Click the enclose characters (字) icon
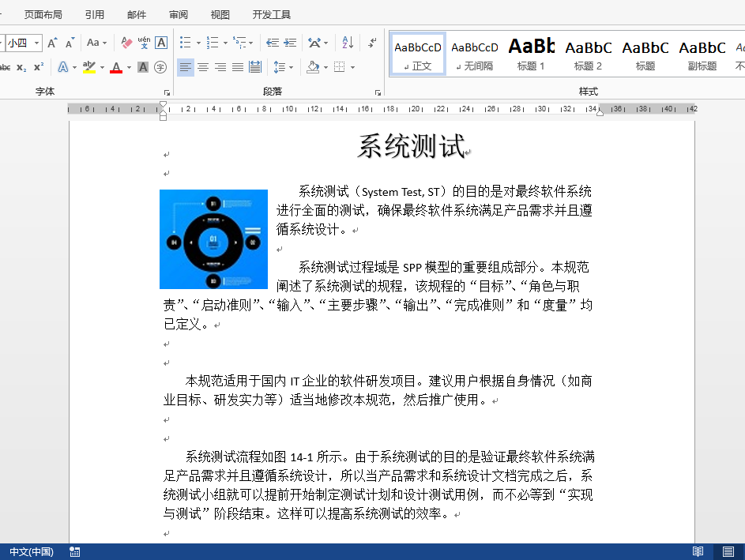Image resolution: width=745 pixels, height=560 pixels. click(161, 66)
